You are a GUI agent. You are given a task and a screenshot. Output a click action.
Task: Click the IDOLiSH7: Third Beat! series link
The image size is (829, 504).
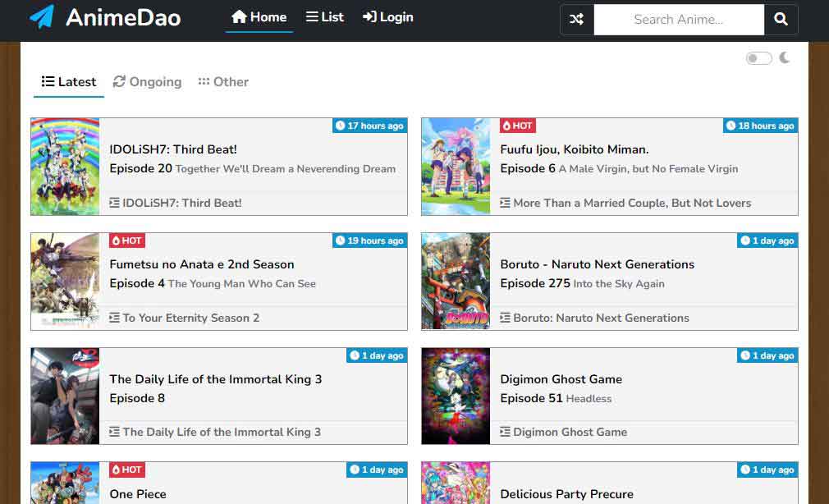pyautogui.click(x=182, y=203)
